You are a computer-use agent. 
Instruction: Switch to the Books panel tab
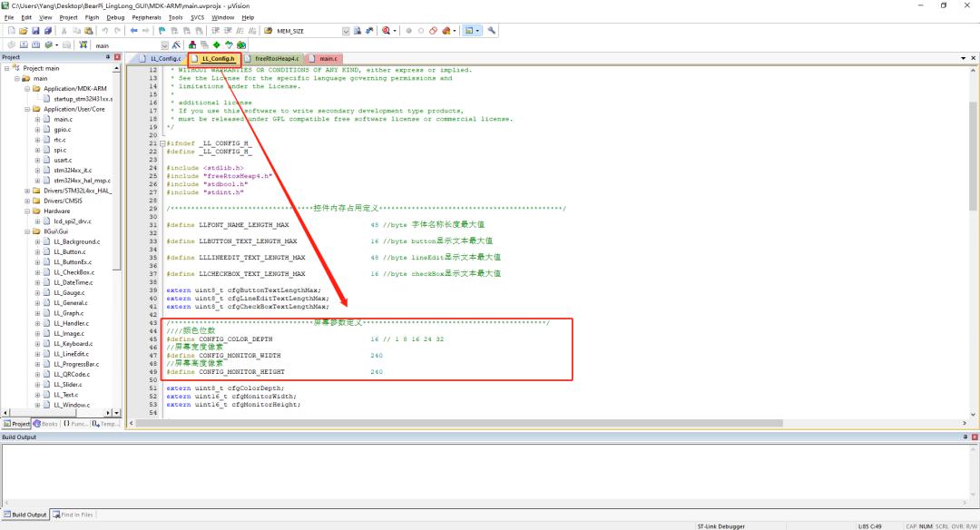45,424
